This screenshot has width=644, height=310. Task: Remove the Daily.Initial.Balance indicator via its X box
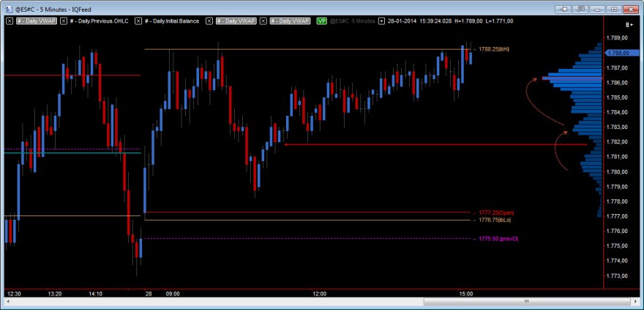point(138,21)
